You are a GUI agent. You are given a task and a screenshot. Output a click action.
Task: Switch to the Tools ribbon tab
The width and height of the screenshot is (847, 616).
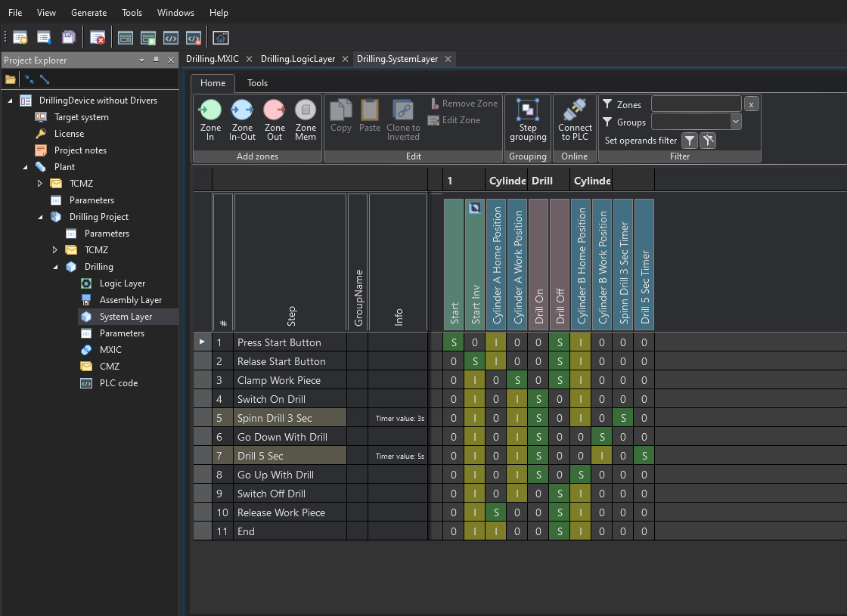pyautogui.click(x=257, y=83)
